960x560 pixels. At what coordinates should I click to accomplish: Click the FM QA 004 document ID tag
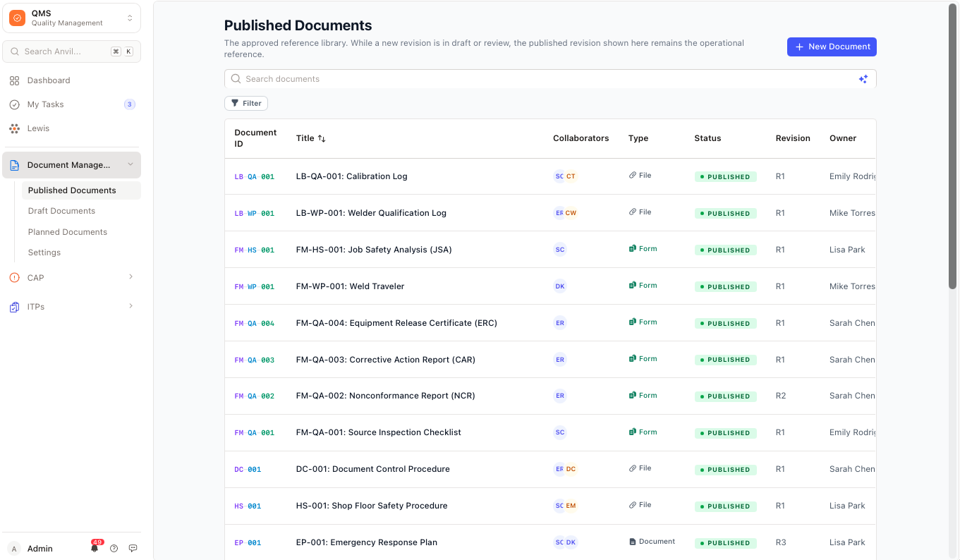pyautogui.click(x=255, y=324)
